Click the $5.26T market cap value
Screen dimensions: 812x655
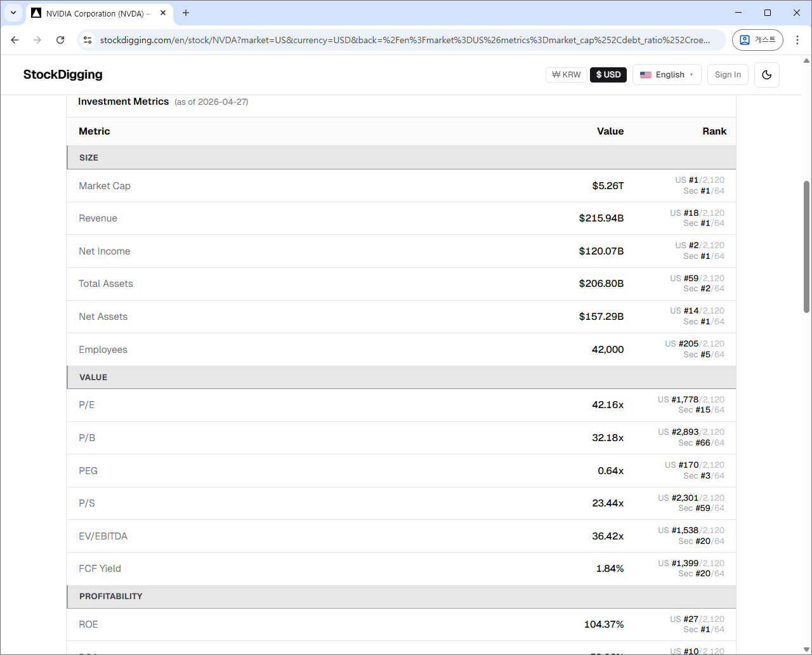click(x=608, y=186)
